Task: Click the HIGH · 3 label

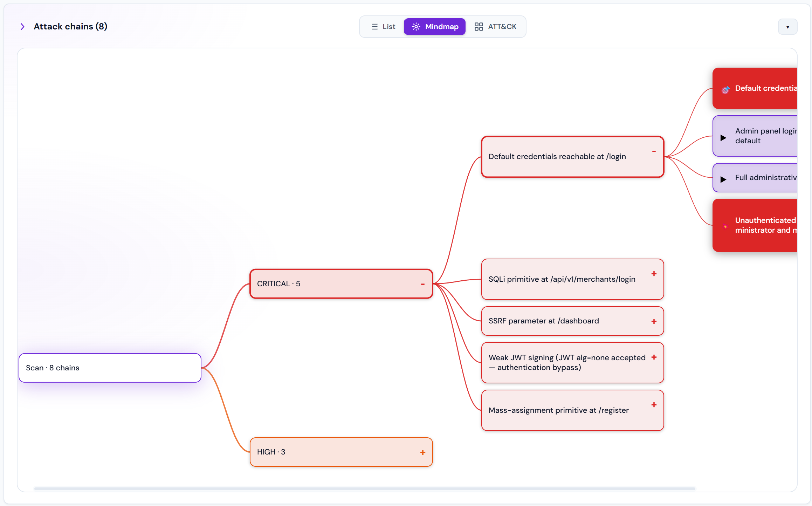Action: pyautogui.click(x=271, y=452)
